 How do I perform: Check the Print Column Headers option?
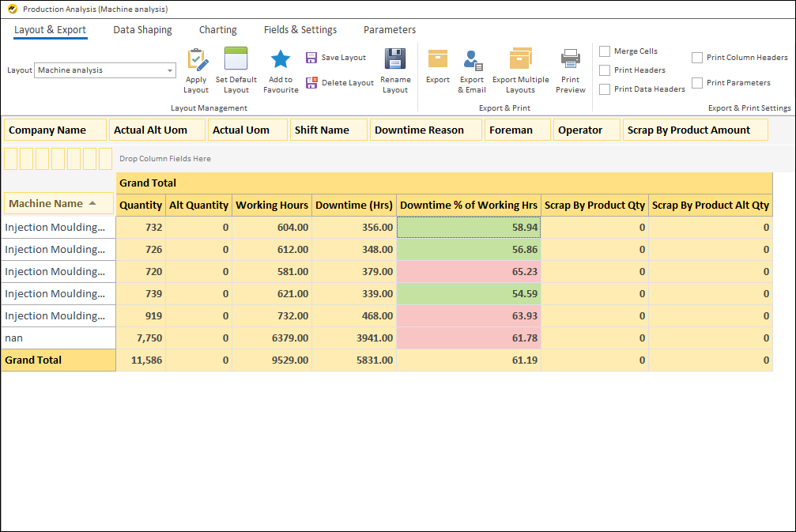[x=697, y=58]
